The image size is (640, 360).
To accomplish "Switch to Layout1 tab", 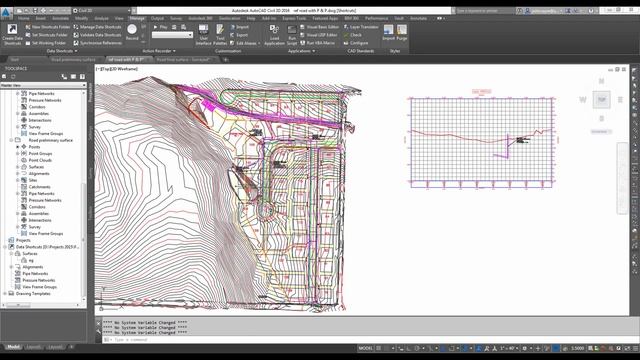I will 33,347.
